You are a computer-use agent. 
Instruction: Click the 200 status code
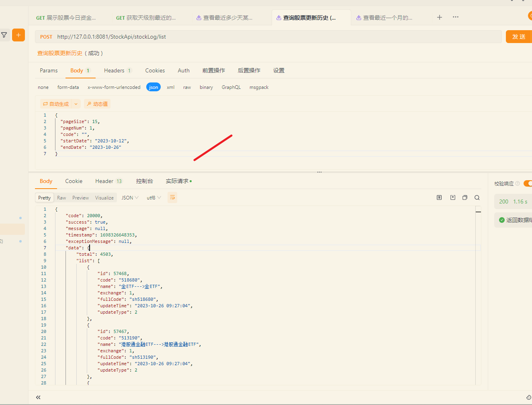tap(504, 201)
